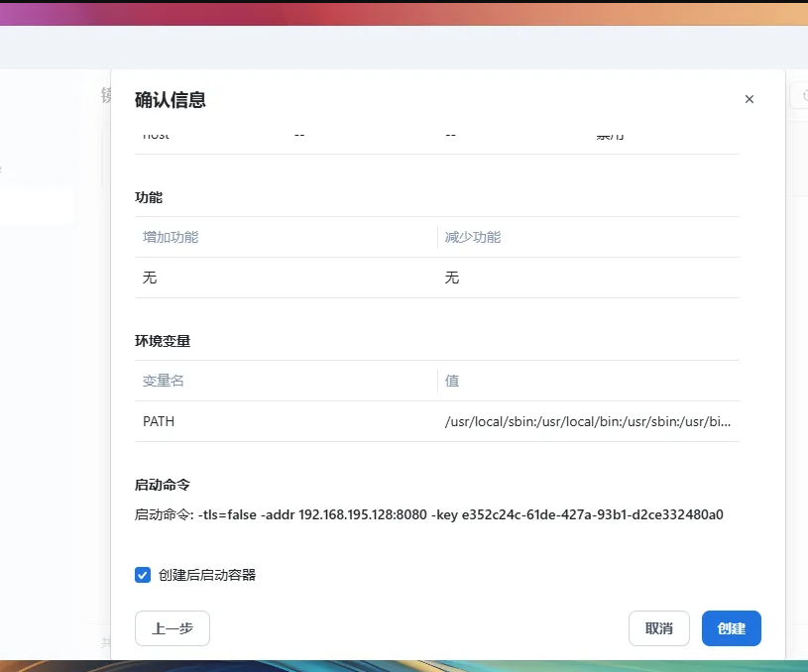Cancel with the 取消 button
The image size is (808, 672).
pyautogui.click(x=659, y=628)
